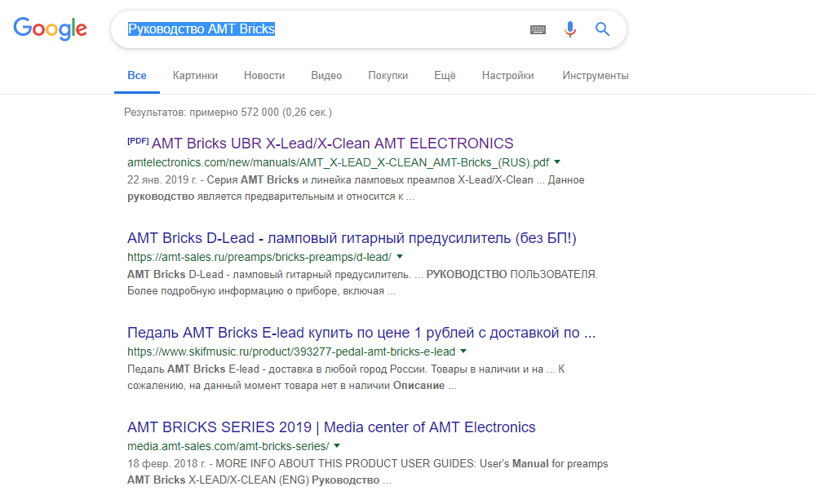Select the Все tab
Screen dimensions: 815x504
pos(137,75)
